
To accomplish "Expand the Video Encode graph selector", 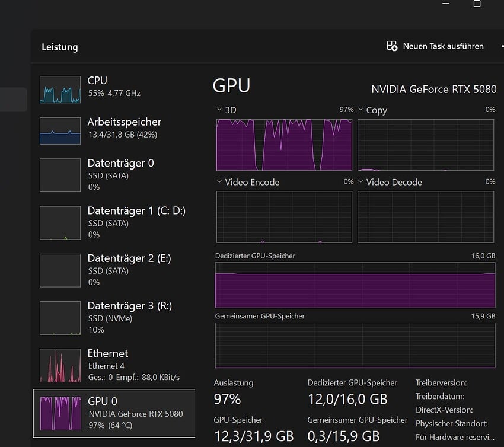I will pyautogui.click(x=219, y=182).
